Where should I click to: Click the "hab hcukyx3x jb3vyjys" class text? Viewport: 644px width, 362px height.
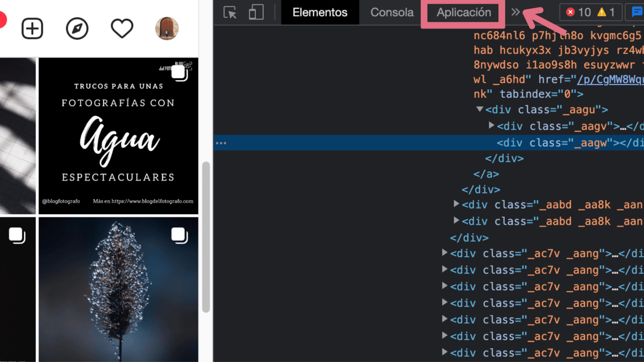[541, 50]
